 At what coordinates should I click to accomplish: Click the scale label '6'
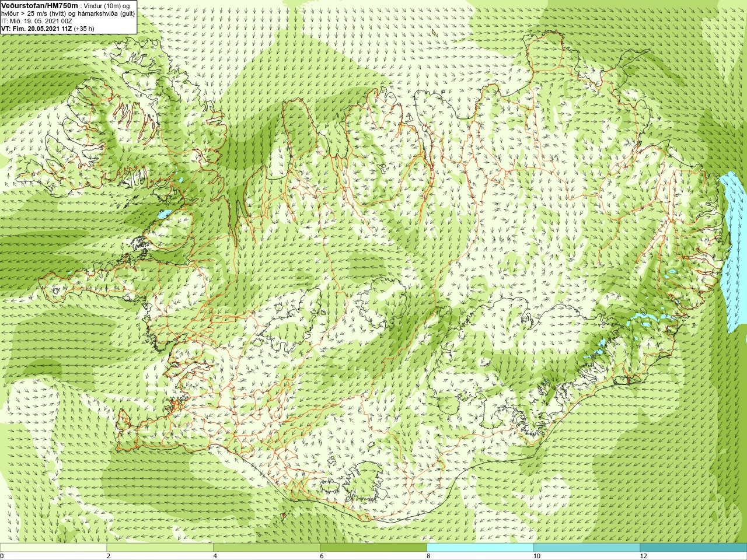pos(322,556)
